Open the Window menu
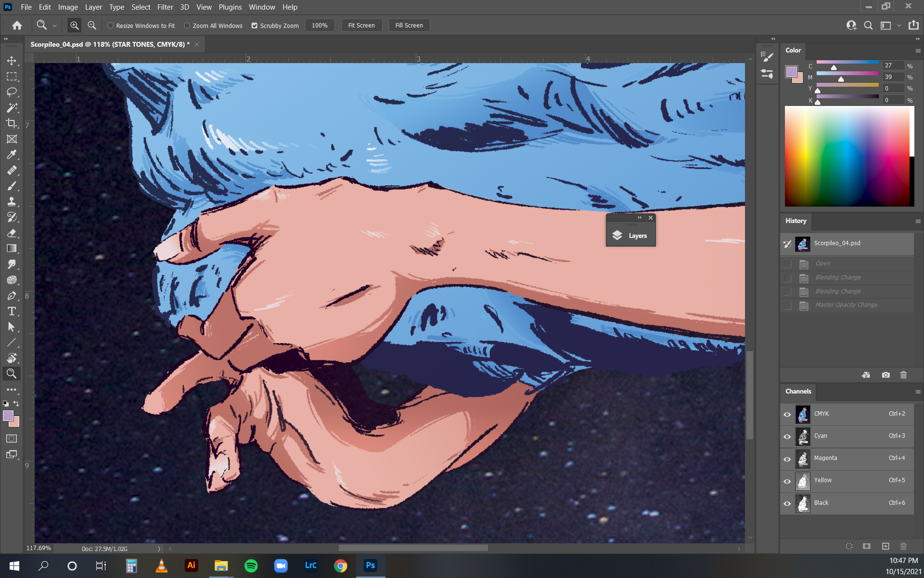Viewport: 924px width, 578px height. tap(262, 7)
